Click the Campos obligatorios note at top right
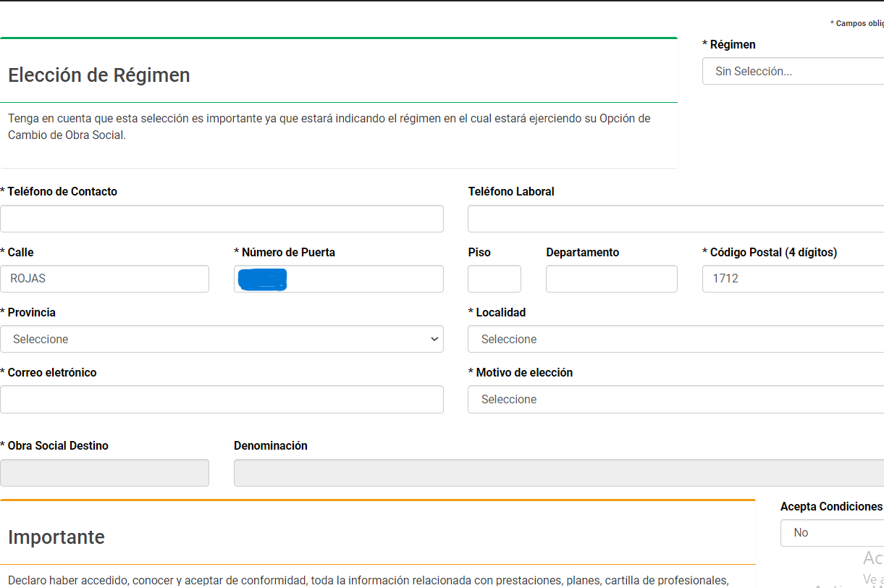 856,24
